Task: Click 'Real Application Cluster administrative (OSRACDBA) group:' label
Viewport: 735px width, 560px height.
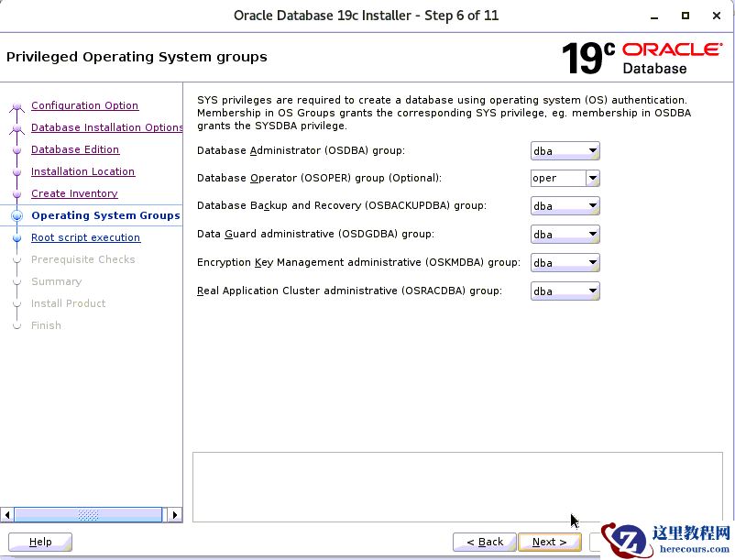Action: pos(349,291)
